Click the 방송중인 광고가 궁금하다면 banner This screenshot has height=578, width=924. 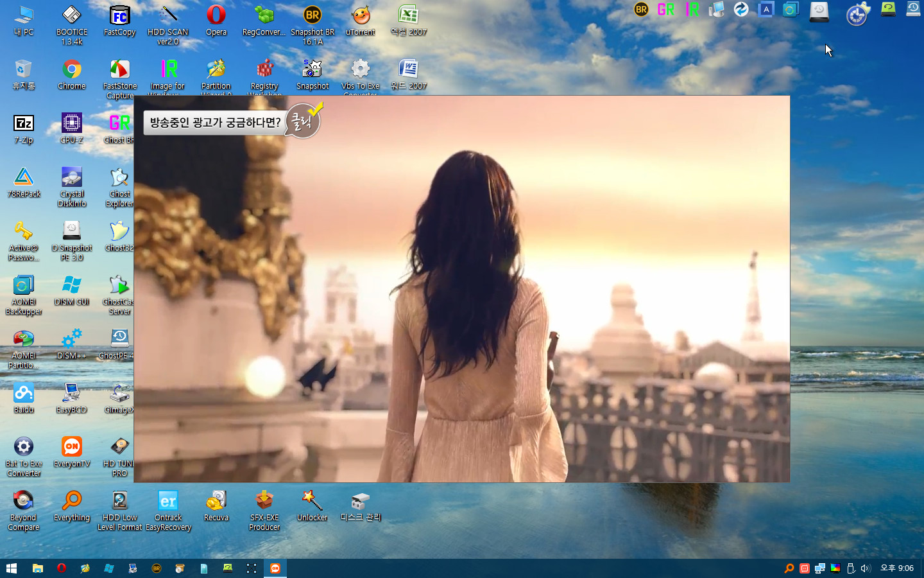pyautogui.click(x=215, y=122)
